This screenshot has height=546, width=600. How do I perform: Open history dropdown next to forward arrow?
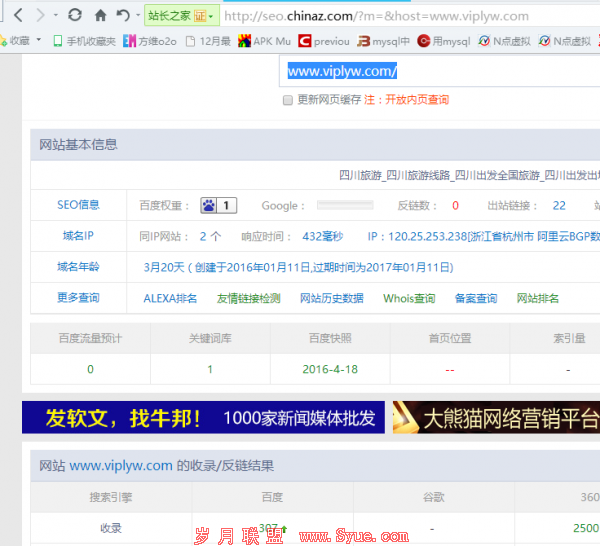coord(55,15)
